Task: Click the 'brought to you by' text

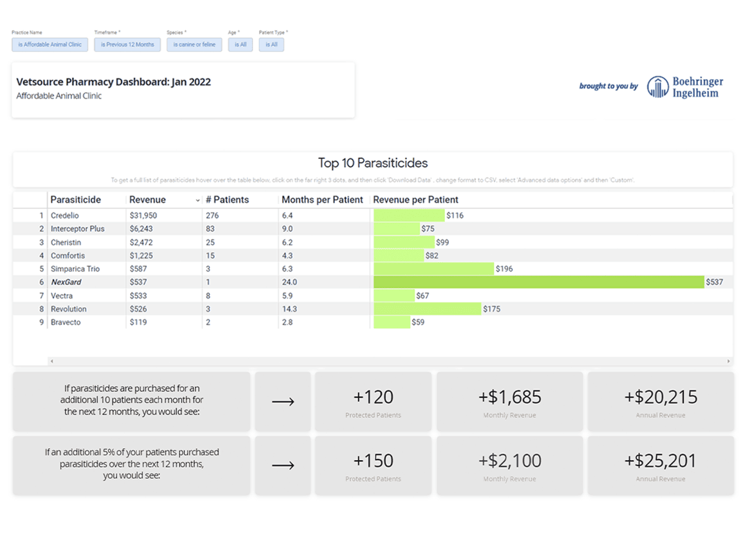Action: [x=609, y=86]
